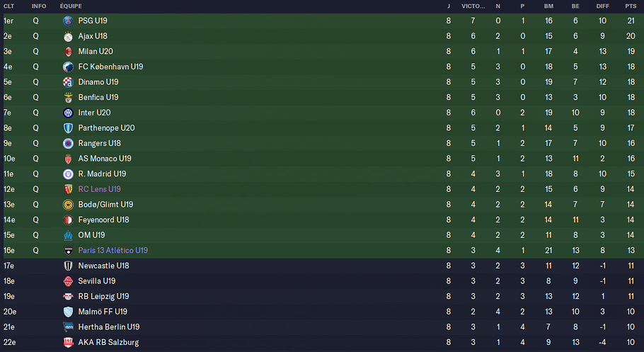Sort by the BM goals column
The image size is (644, 352).
point(548,6)
